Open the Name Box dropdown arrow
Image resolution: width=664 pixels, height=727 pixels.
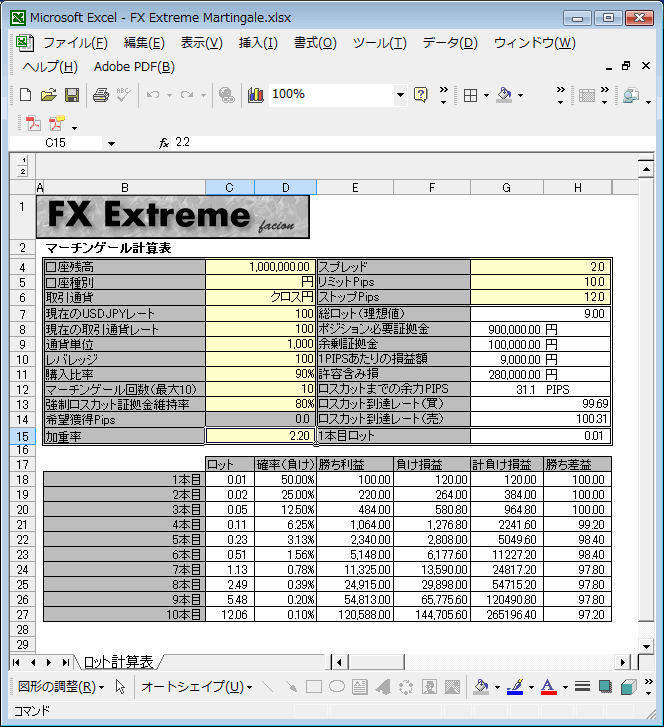[111, 143]
